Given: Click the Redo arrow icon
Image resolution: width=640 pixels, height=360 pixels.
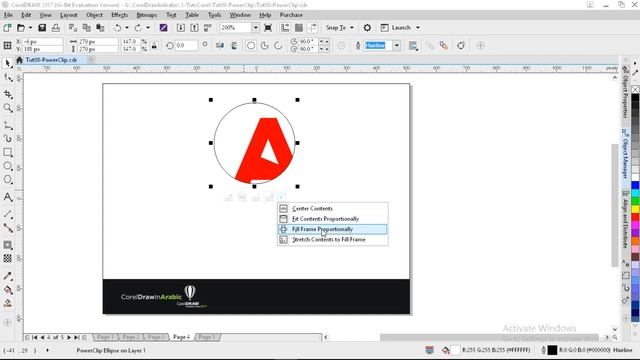Looking at the screenshot, I should (x=138, y=28).
